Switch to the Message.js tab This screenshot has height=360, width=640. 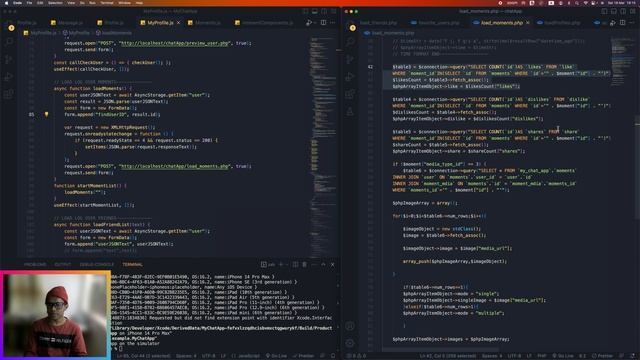(67, 23)
